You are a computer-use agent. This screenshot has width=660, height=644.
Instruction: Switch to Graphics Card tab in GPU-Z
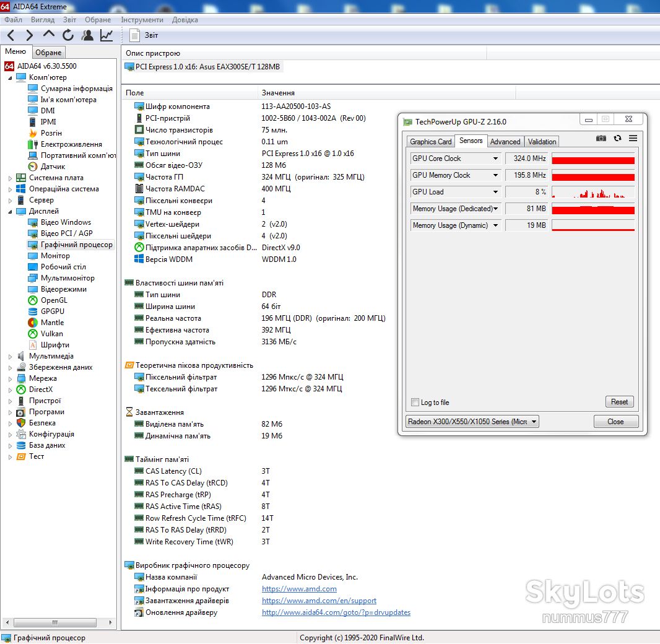point(430,141)
